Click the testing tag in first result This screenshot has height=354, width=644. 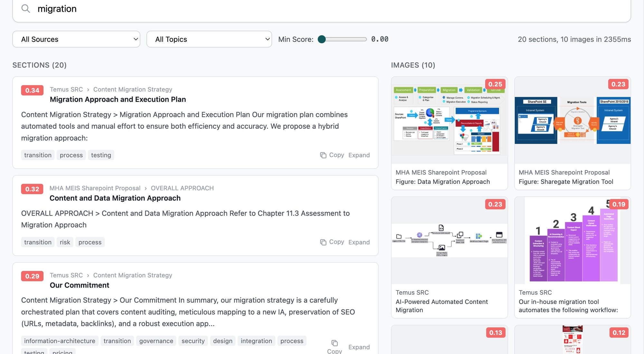[101, 155]
